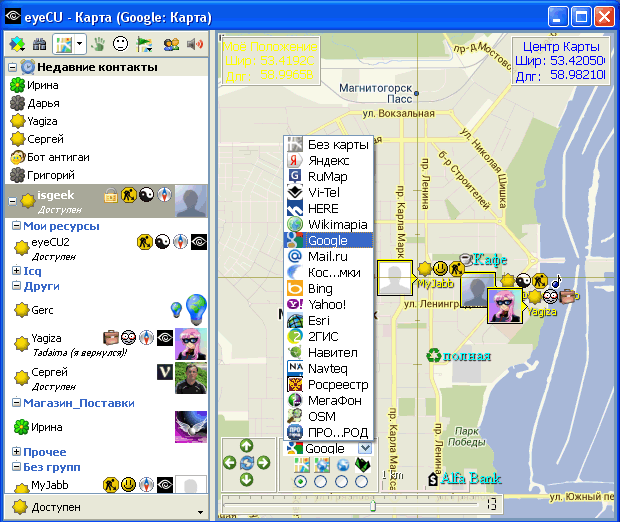Screen dimensions: 620x522
Task: Select the first map type radio button
Action: click(300, 482)
